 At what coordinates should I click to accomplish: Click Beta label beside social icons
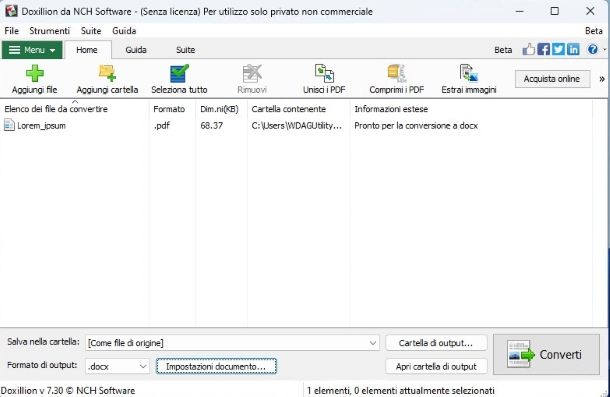tap(503, 50)
